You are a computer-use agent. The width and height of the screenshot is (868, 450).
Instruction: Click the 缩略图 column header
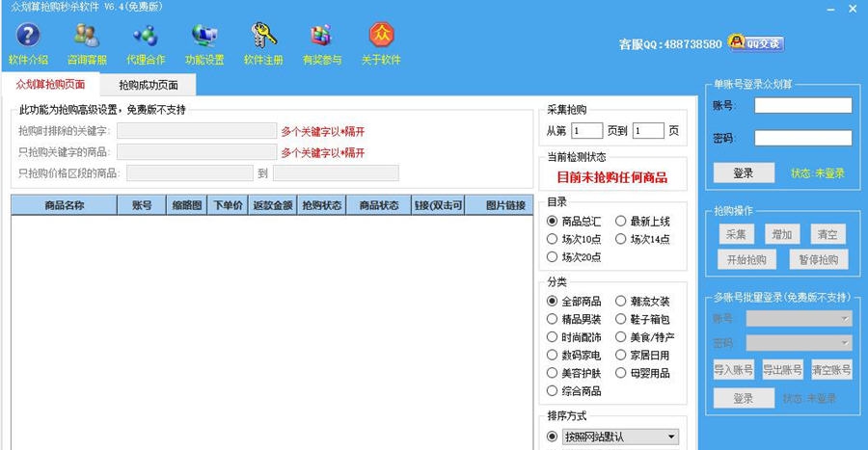click(187, 205)
